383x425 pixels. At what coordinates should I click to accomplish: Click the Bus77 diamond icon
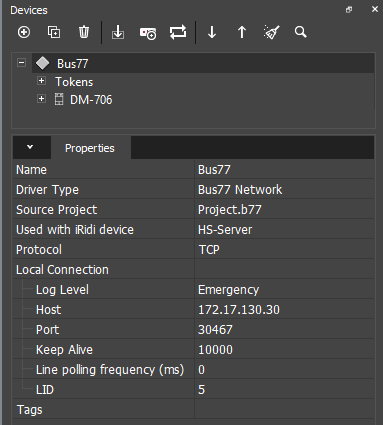click(x=43, y=63)
